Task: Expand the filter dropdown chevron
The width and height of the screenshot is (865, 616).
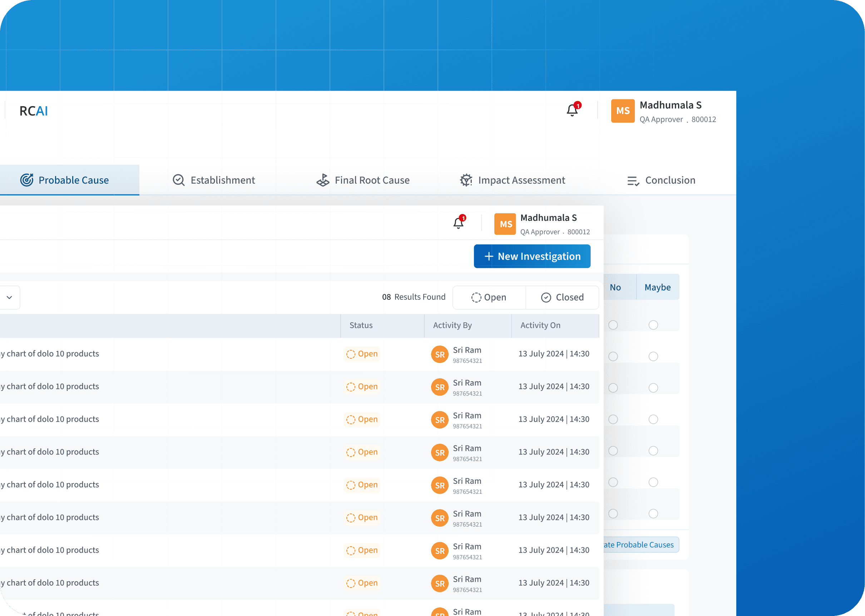Action: click(x=10, y=297)
